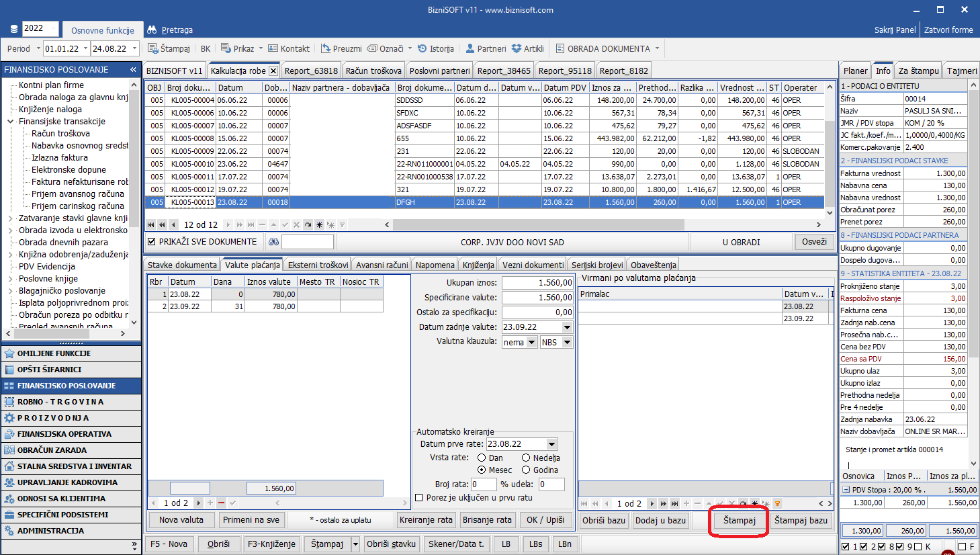Collapse the FINANSIJSKO POSLOVANJE side panel
The image size is (980, 555).
point(133,70)
